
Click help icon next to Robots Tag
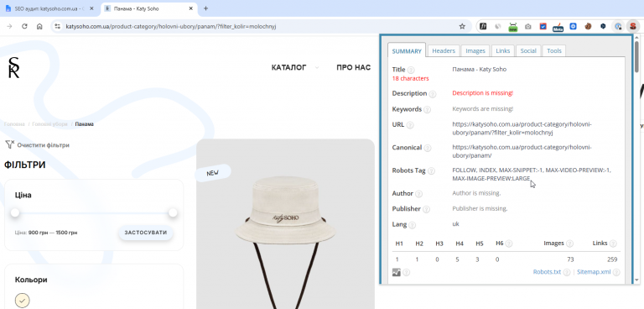point(431,170)
